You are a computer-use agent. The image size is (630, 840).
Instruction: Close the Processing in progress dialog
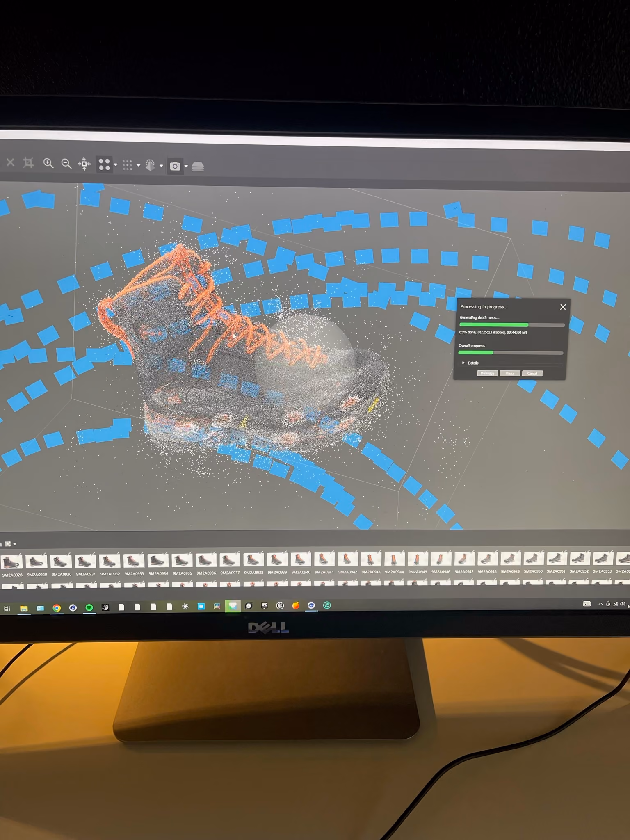tap(563, 307)
